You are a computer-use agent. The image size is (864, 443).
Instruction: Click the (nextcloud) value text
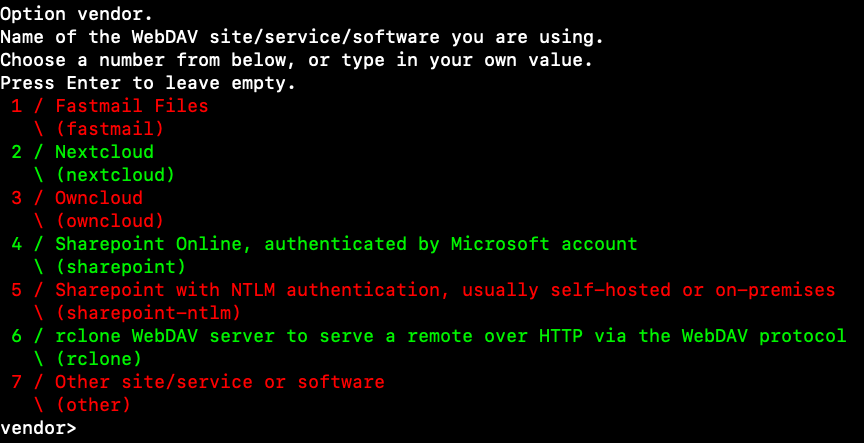click(x=116, y=175)
